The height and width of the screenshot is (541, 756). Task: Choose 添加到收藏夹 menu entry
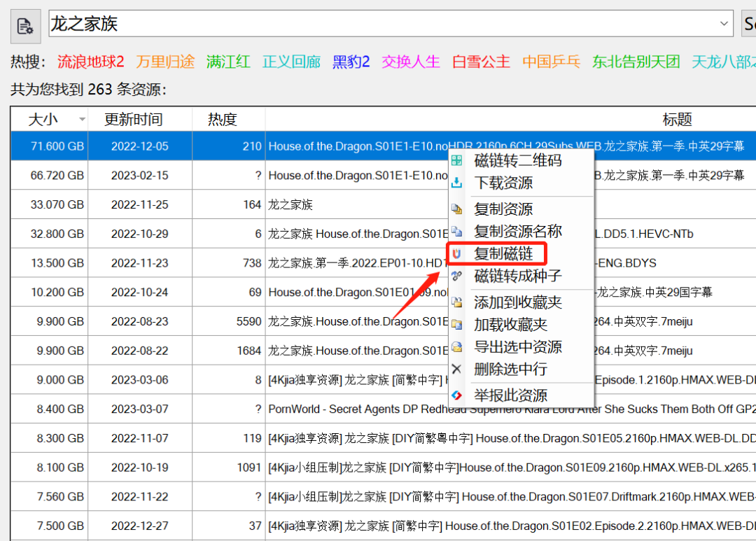(x=518, y=302)
